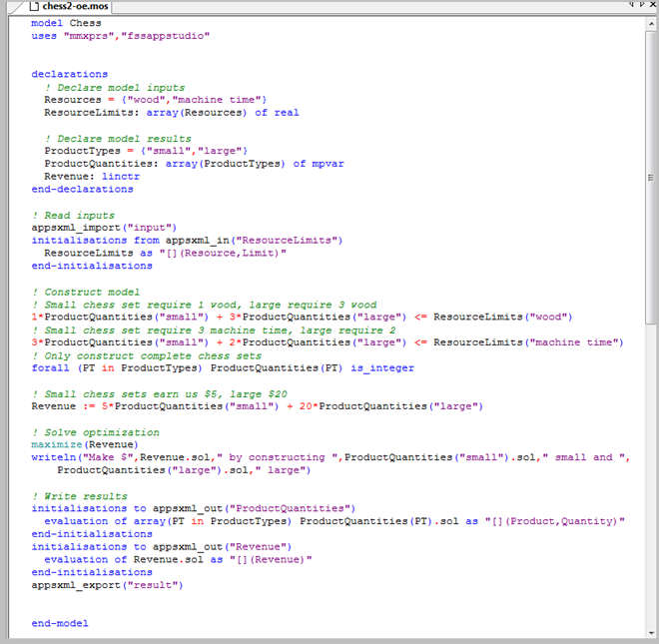Select the chess2-oe.mos editor tab
Screen dimensions: 659x644
tap(69, 6)
